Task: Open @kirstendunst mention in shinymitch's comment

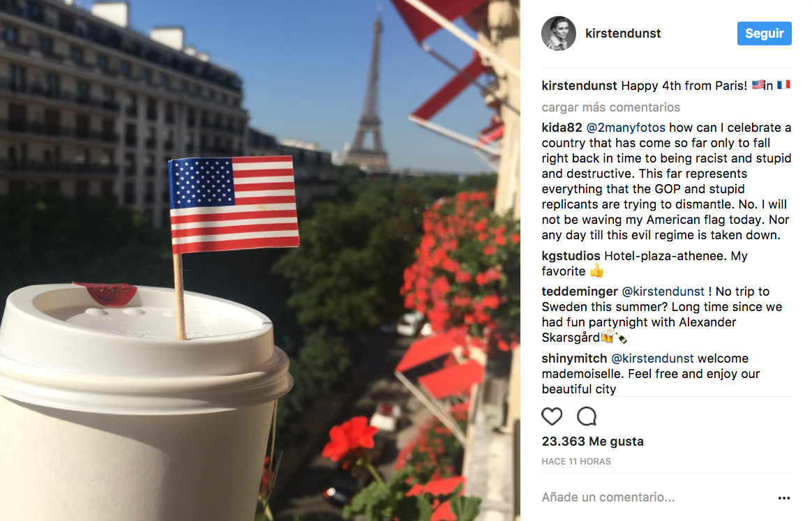Action: (x=652, y=358)
